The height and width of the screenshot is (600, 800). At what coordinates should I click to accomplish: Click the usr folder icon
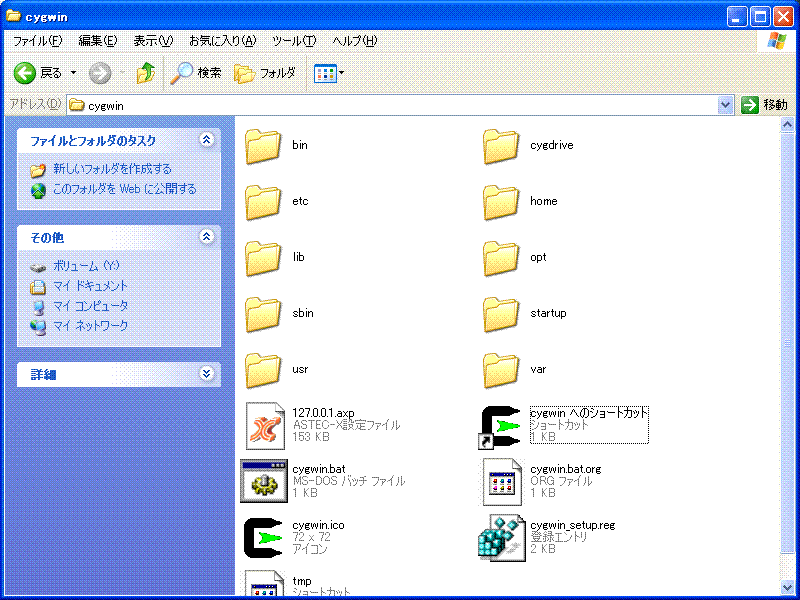[263, 371]
